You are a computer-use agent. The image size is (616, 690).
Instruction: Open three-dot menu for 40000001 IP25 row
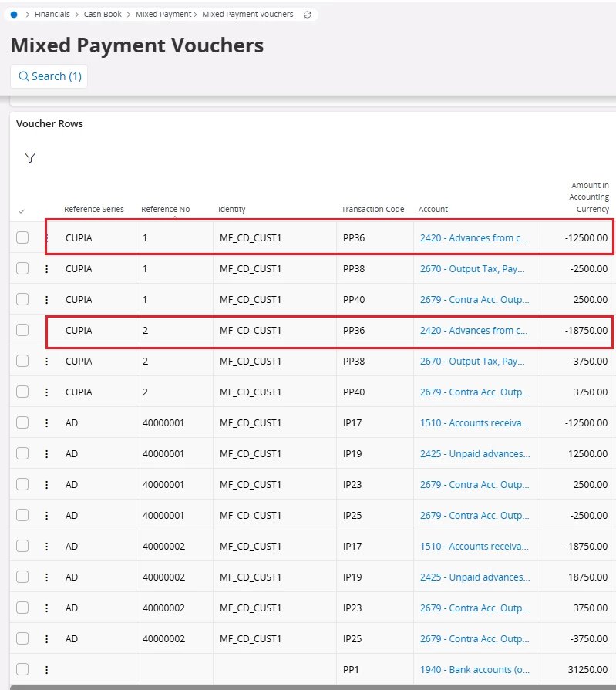coord(46,515)
